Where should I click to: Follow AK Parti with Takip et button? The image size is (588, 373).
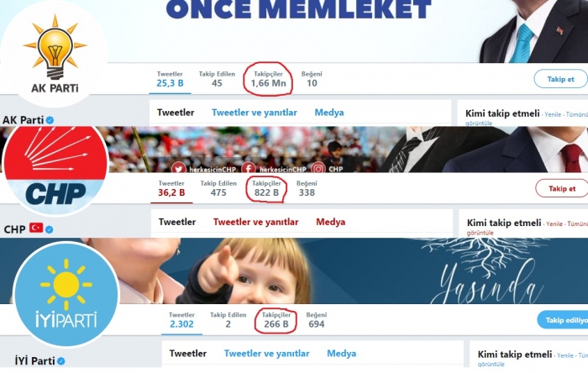pos(560,79)
